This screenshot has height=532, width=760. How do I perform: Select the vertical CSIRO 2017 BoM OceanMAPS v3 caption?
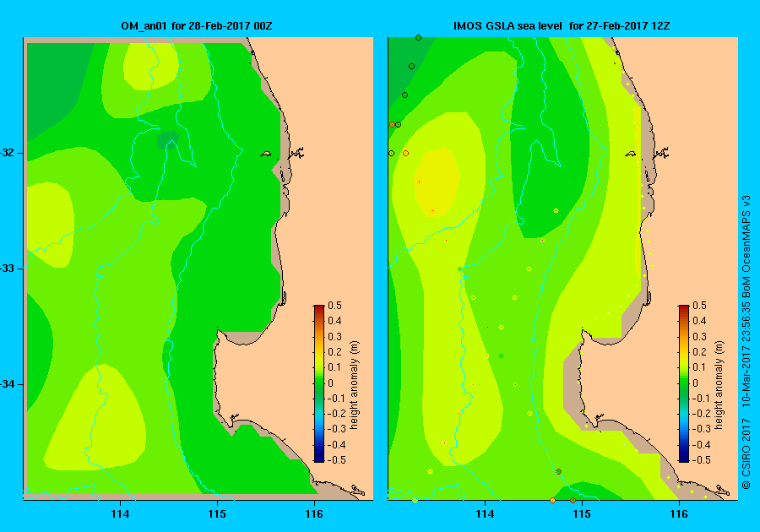pyautogui.click(x=746, y=342)
